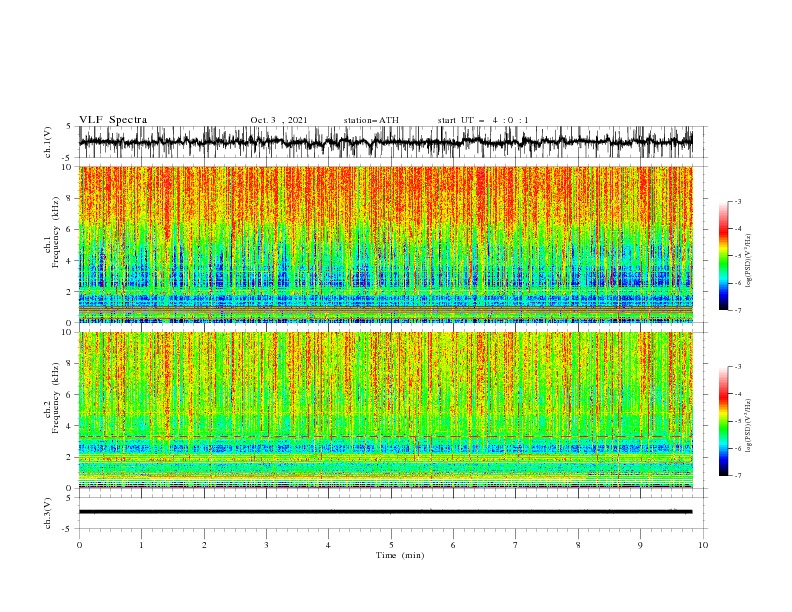Click the ch.1 voltage waveform trace
The width and height of the screenshot is (792, 612).
click(385, 142)
